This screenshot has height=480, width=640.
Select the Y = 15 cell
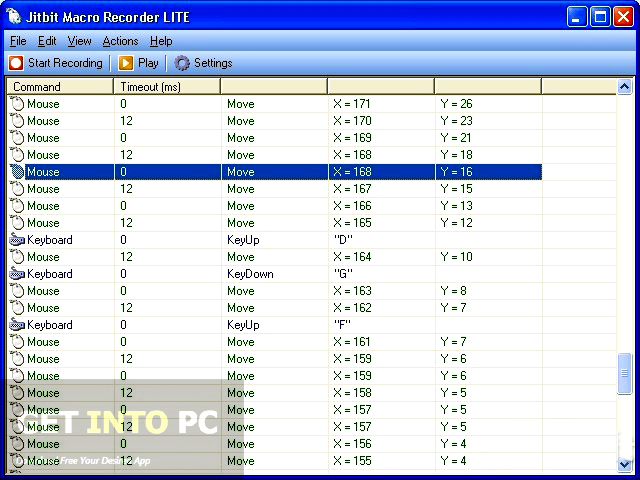(x=456, y=189)
